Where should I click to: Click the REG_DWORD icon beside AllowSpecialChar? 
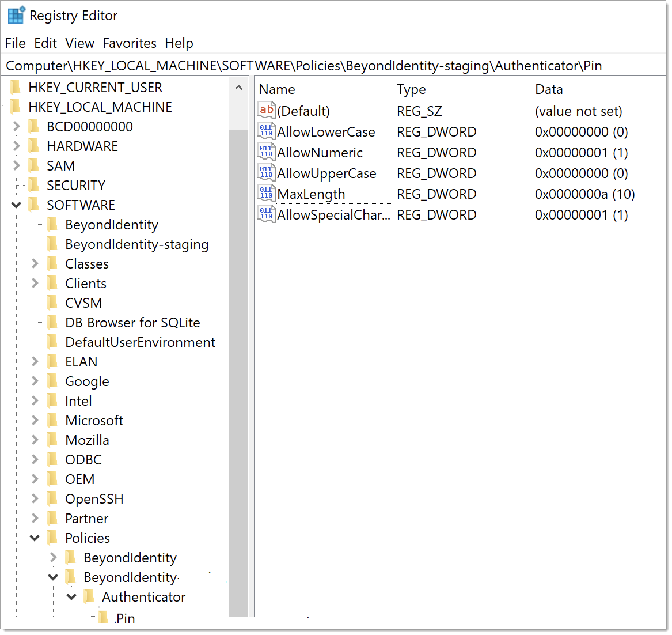coord(265,214)
